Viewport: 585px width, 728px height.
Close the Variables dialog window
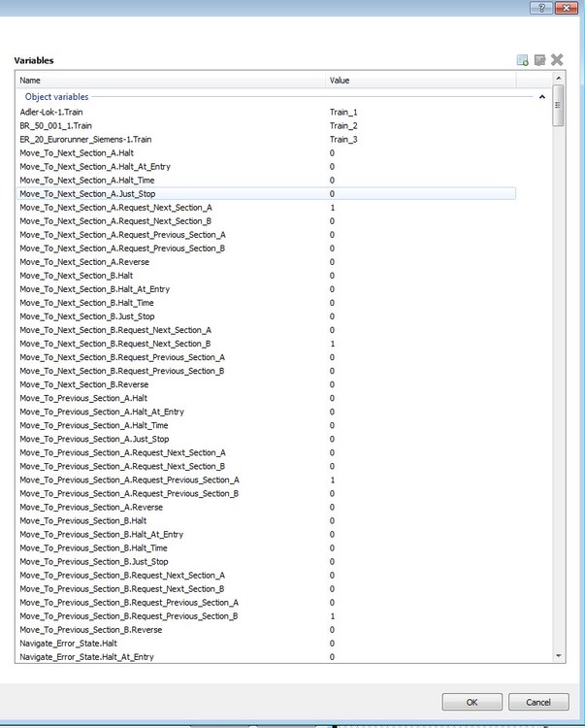click(566, 8)
